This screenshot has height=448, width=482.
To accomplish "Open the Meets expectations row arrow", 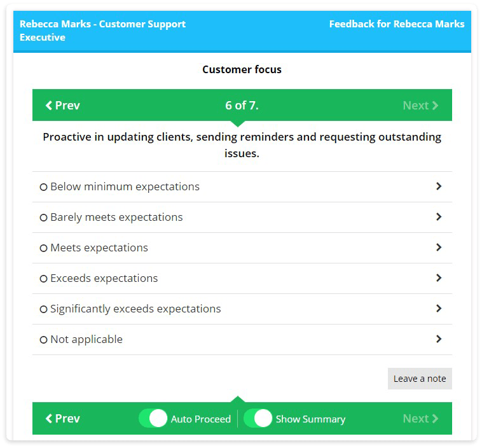I will pyautogui.click(x=439, y=248).
